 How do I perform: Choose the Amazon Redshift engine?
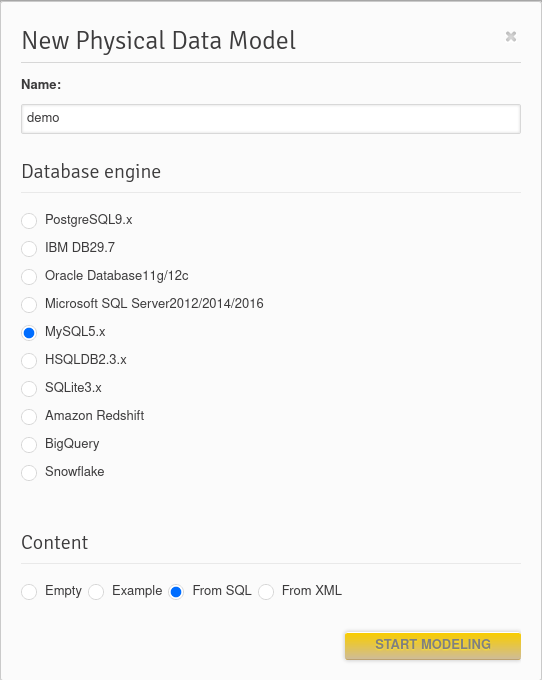pos(29,417)
